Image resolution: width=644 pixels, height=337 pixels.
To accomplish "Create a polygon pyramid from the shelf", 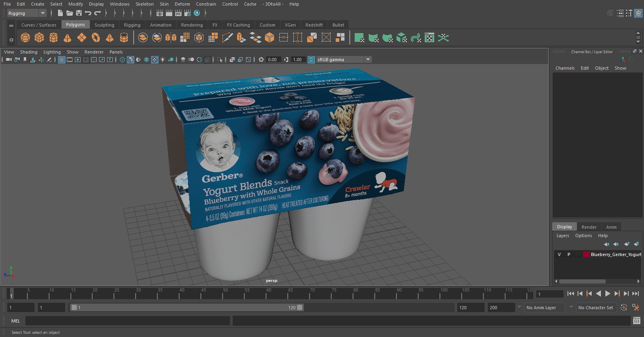I will (x=109, y=38).
